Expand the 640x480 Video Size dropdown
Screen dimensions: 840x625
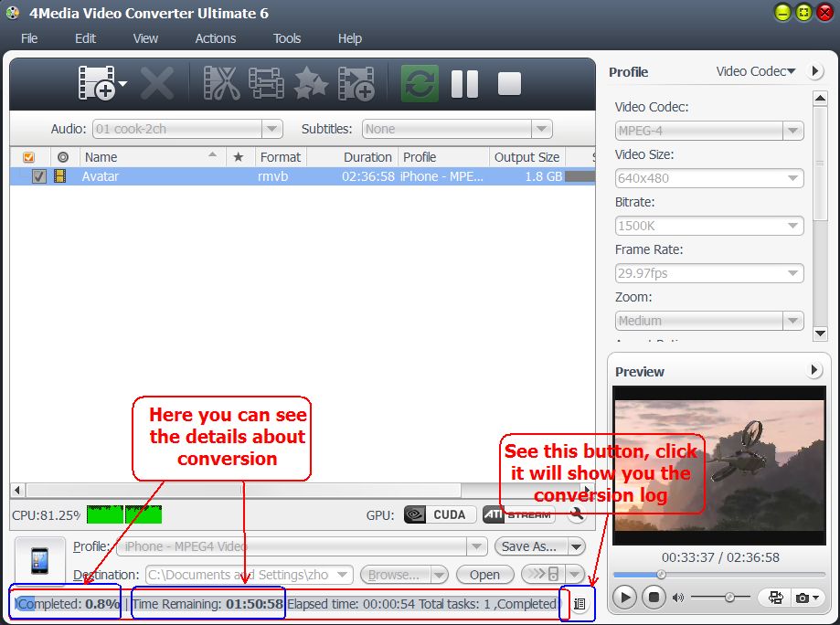[x=792, y=178]
